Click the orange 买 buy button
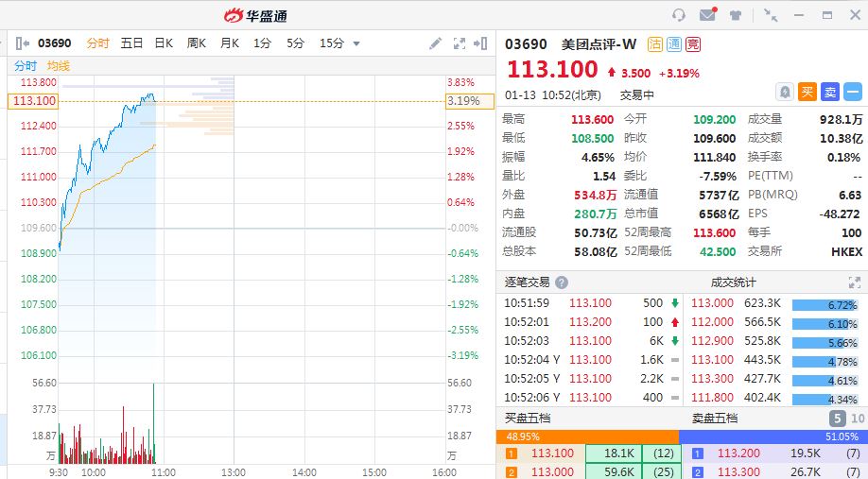Viewport: 868px width, 479px height. (x=807, y=92)
